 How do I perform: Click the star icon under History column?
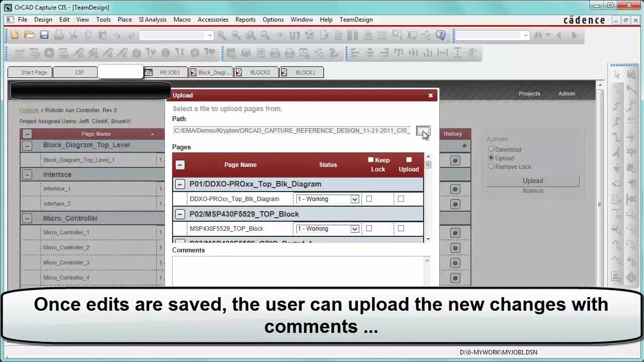point(464,146)
